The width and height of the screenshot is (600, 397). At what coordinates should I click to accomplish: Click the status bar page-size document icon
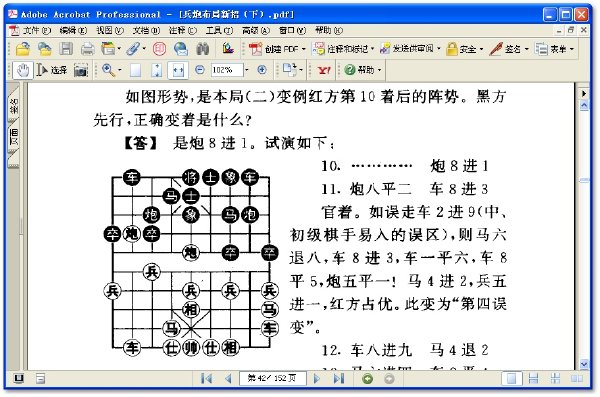pyautogui.click(x=41, y=379)
